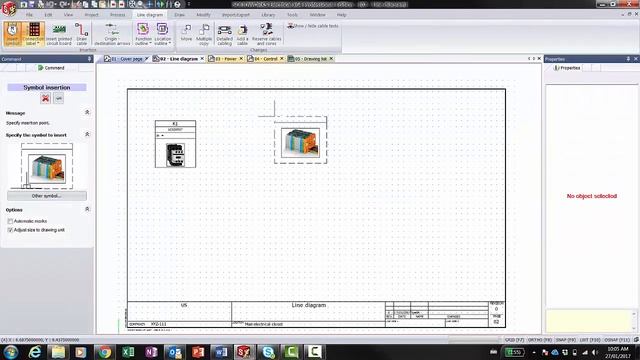The image size is (640, 360).
Task: Collapse the Options section
Action: [87, 209]
